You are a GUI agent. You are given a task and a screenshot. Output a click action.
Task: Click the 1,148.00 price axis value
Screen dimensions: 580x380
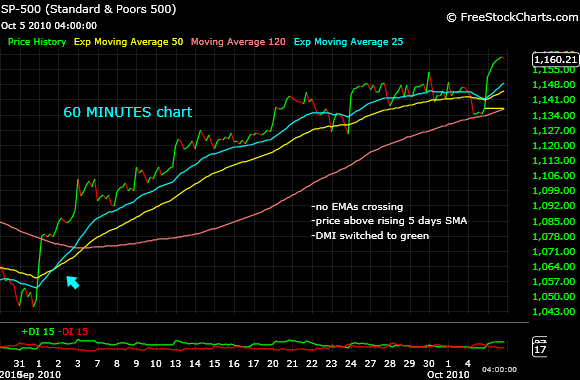(554, 85)
